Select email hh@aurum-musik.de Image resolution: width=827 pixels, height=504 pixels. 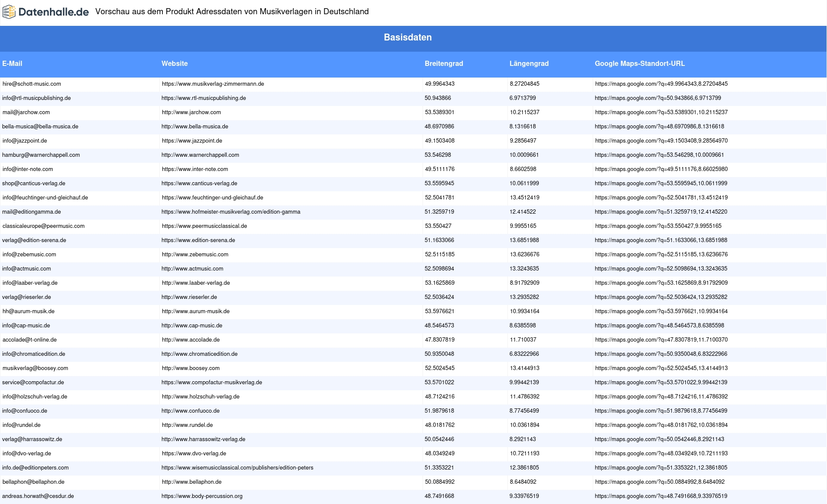(28, 311)
